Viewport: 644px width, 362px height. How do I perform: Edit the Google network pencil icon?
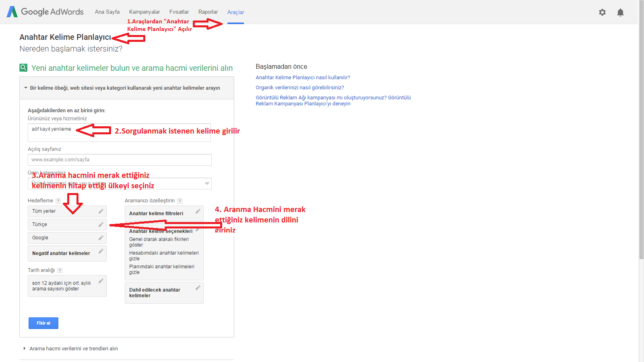pyautogui.click(x=101, y=238)
